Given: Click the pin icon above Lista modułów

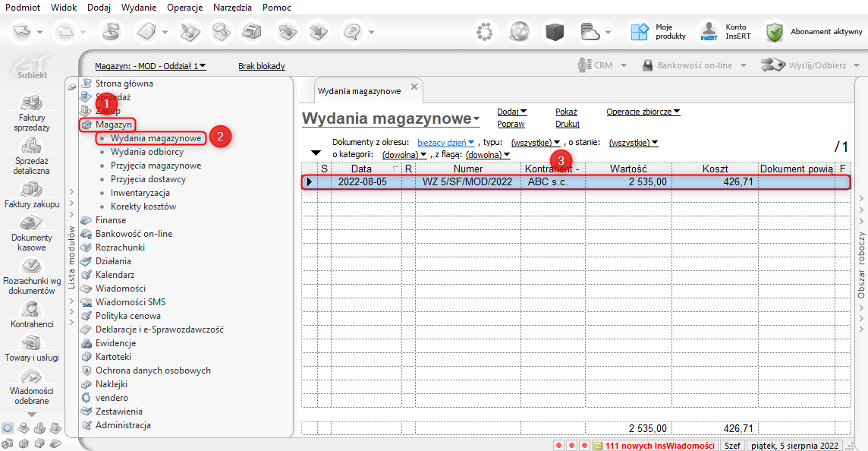Looking at the screenshot, I should (71, 87).
